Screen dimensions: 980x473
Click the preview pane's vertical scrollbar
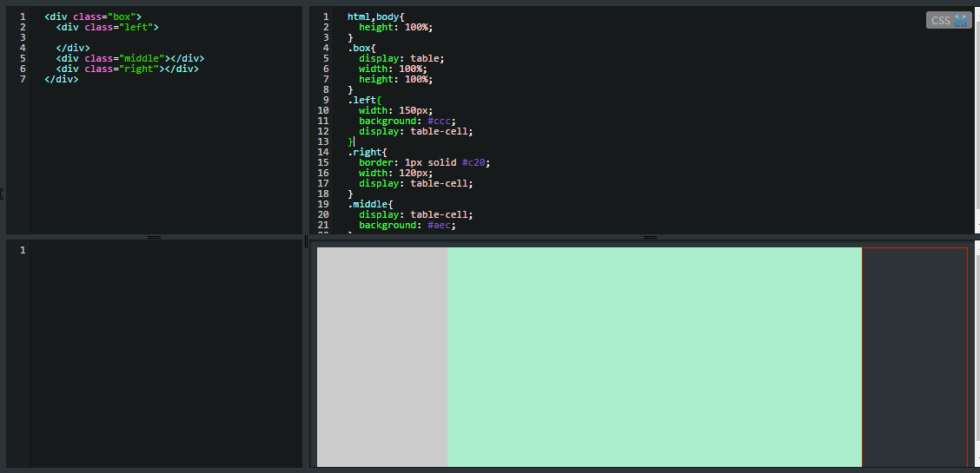pos(977,354)
